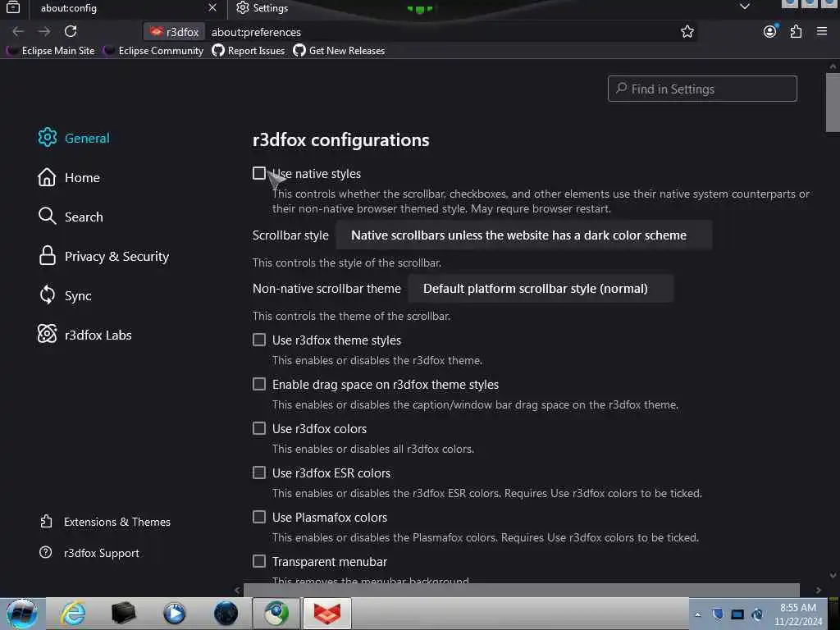840x630 pixels.
Task: Open the dark globe taskbar icon
Action: [x=226, y=614]
